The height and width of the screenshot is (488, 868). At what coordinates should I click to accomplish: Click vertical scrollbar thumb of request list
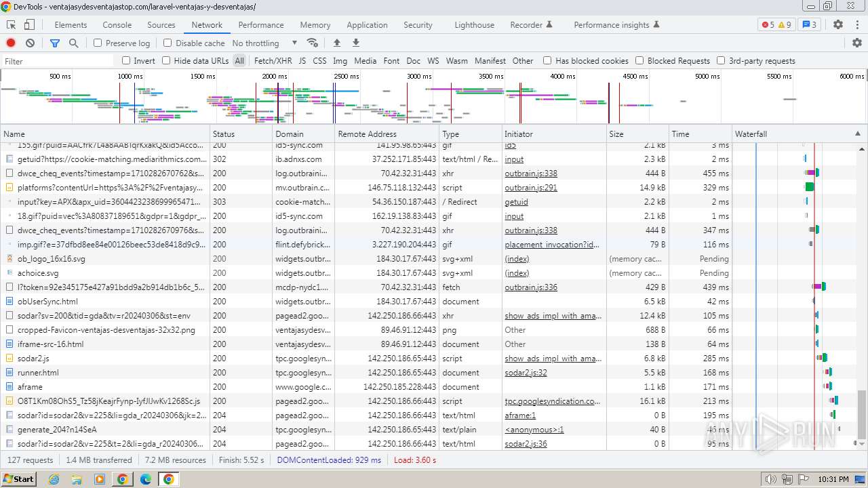pyautogui.click(x=862, y=415)
